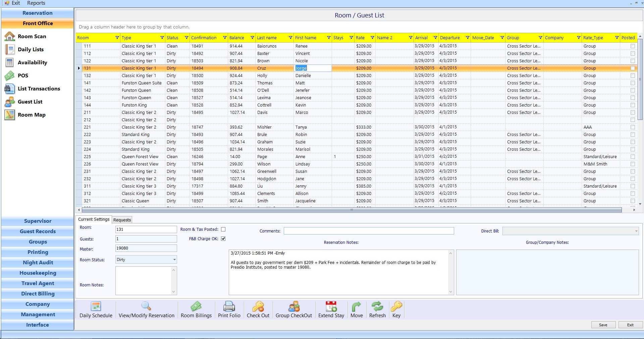Open the Reports menu
Screen dimensions: 644x339
pos(36,3)
